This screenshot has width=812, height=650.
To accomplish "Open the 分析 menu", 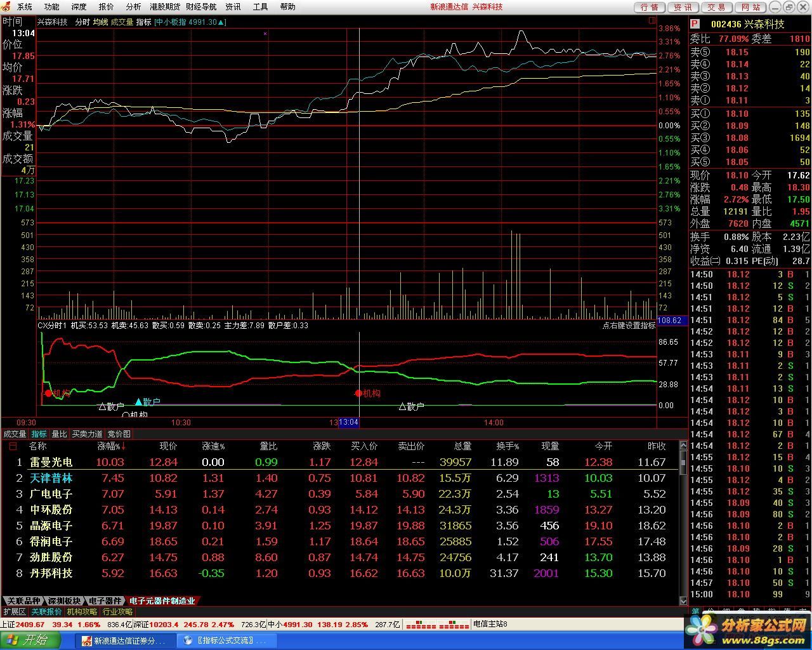I will point(133,6).
